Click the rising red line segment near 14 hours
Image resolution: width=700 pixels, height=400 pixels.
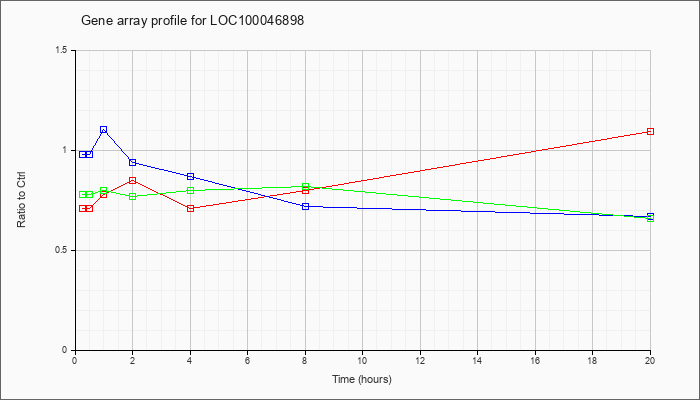[478, 161]
